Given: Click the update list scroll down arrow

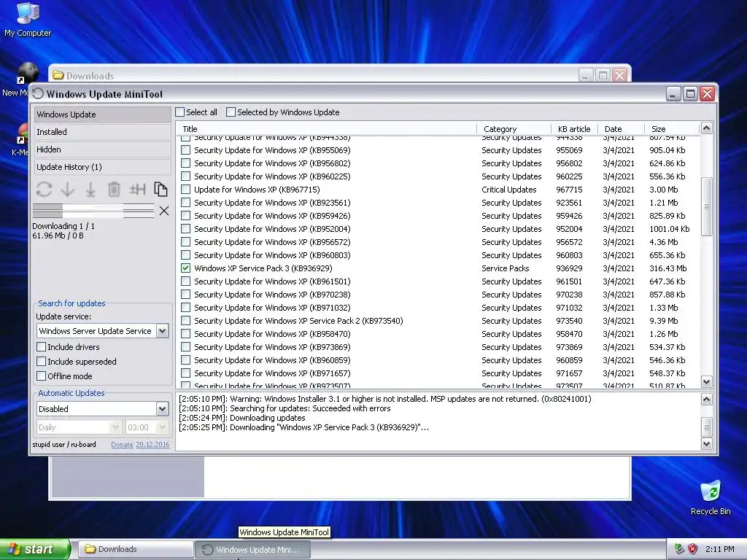Looking at the screenshot, I should pos(706,381).
